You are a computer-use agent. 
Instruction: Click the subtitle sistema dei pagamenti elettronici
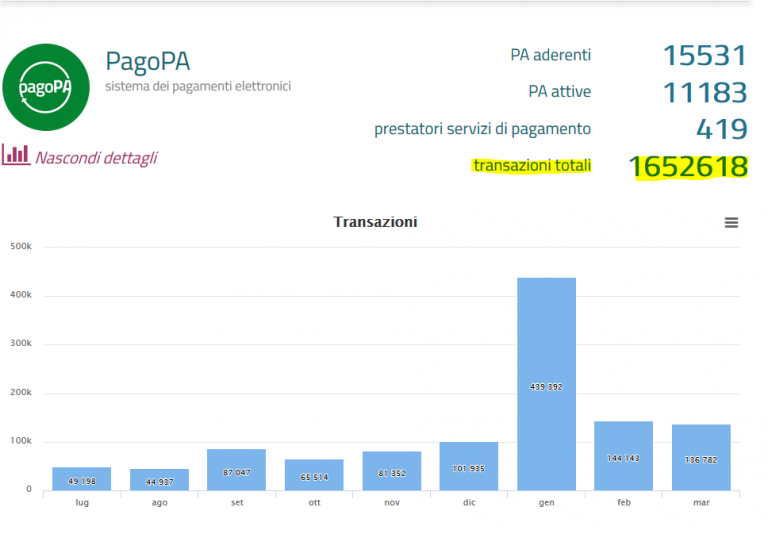tap(198, 86)
